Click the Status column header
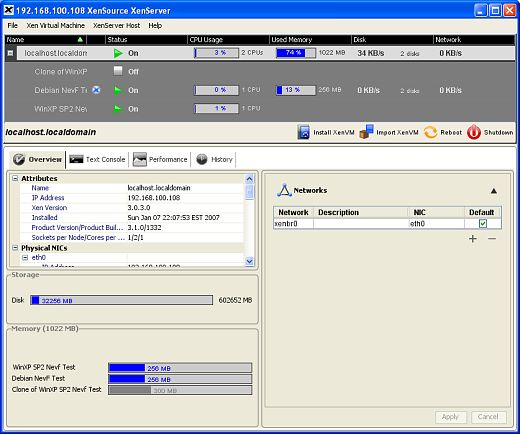Image resolution: width=520 pixels, height=434 pixels. 146,40
